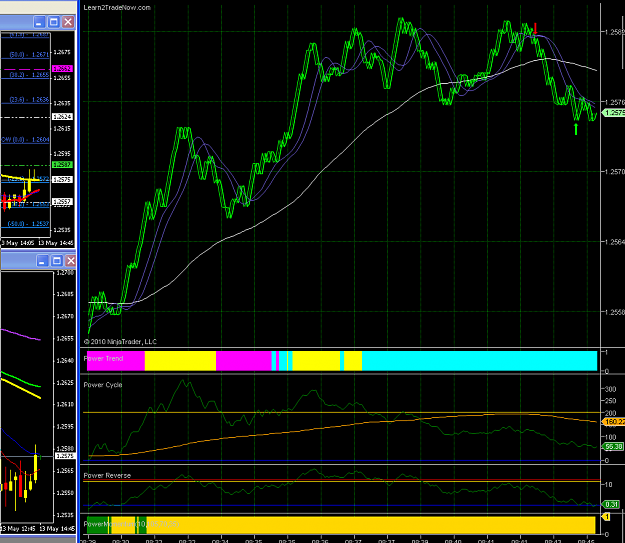Select the PowerMomentum(10,105,70,35) label
Viewport: 625px width, 543px height.
[x=131, y=524]
